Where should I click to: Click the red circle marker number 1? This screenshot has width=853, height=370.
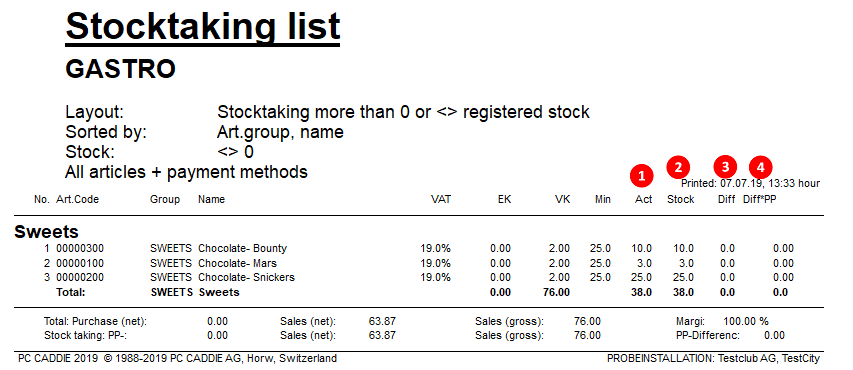click(641, 176)
